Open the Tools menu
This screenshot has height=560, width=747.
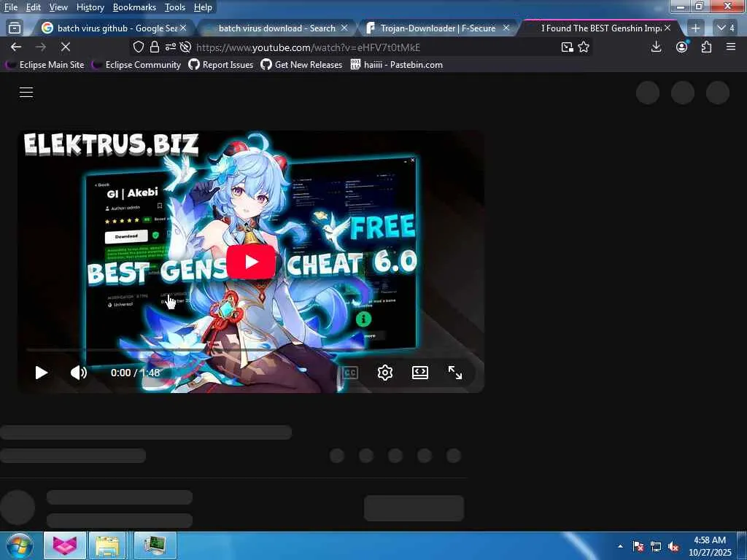pos(174,7)
